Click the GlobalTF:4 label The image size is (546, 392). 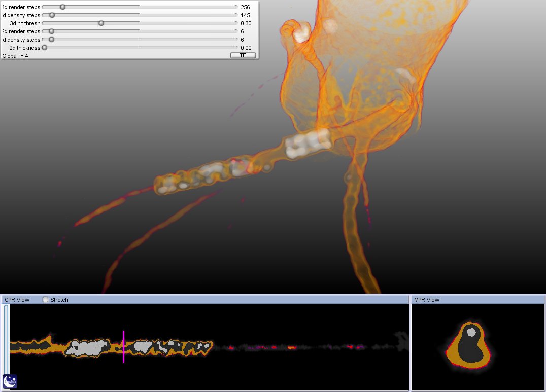(x=15, y=55)
